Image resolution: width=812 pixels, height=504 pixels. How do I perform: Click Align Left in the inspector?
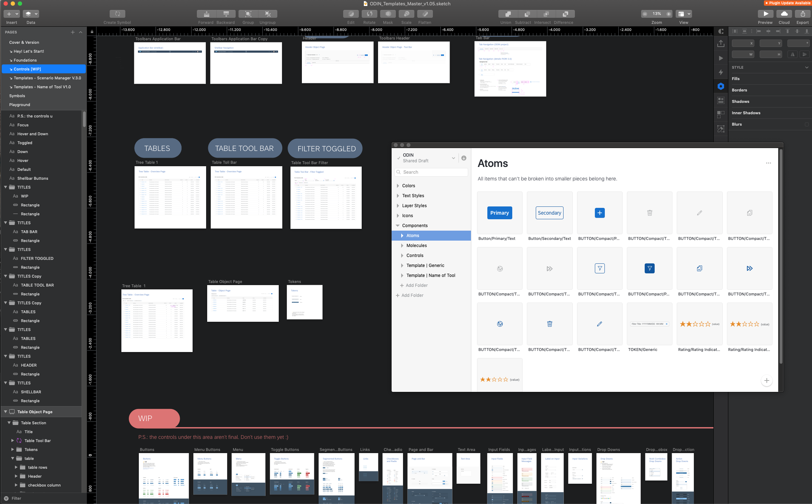(759, 32)
